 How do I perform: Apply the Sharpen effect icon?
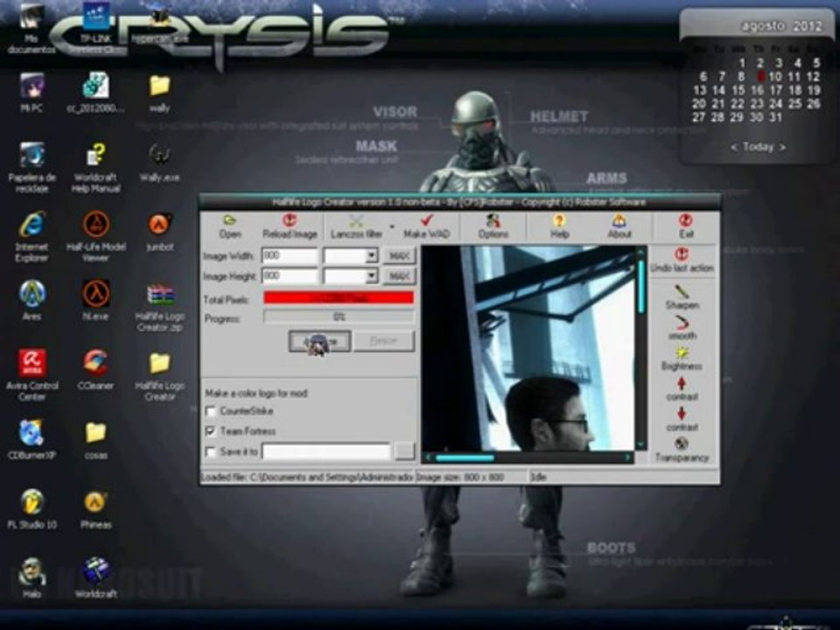click(682, 291)
